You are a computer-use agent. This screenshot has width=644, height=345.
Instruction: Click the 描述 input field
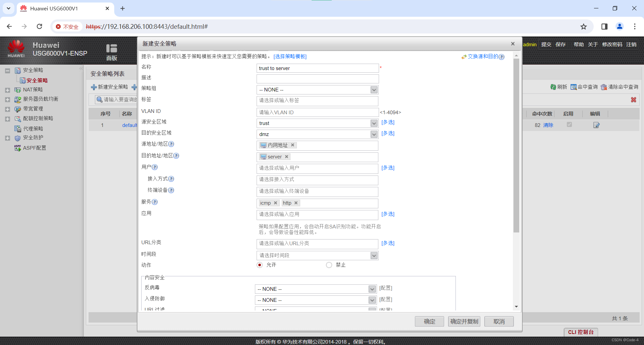click(318, 79)
